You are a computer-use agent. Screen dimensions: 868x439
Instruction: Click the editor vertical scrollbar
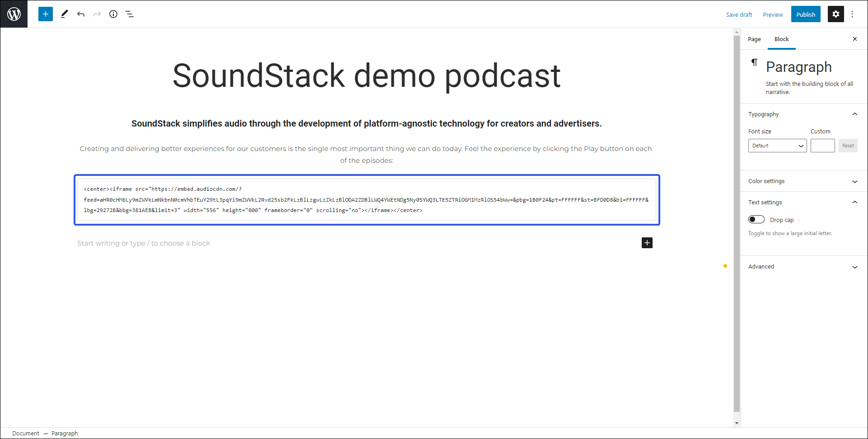737,224
